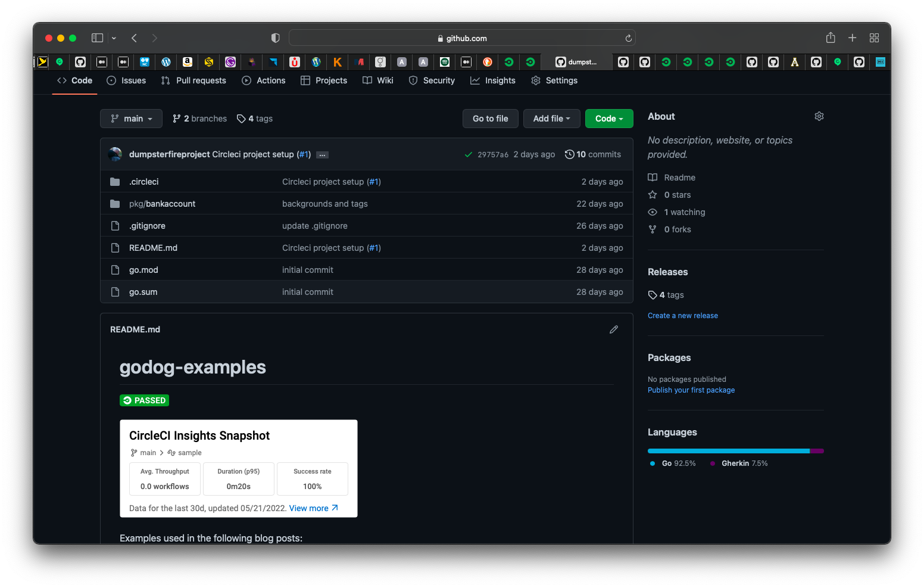
Task: View the 4 tags link near branches
Action: click(255, 119)
